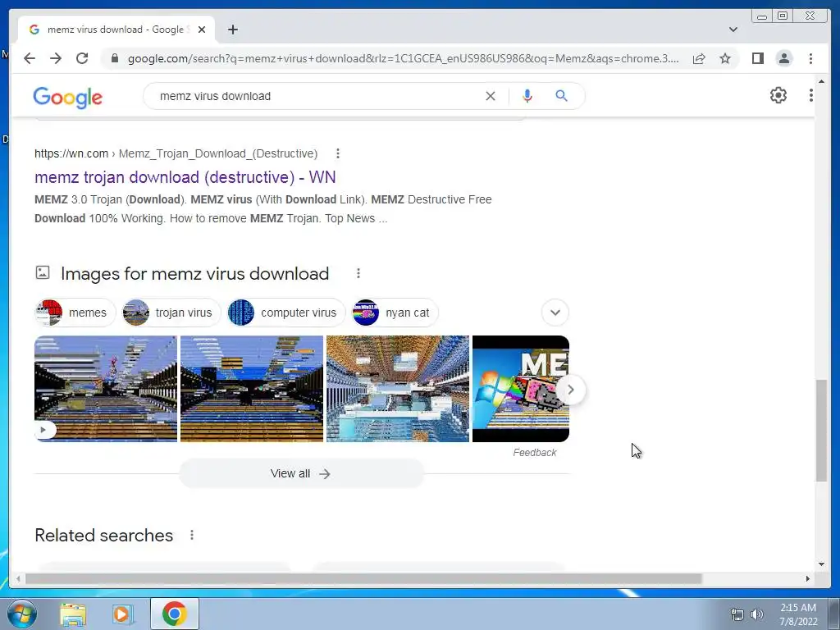Click the page scroll-up arrow
This screenshot has width=840, height=630.
[x=821, y=81]
